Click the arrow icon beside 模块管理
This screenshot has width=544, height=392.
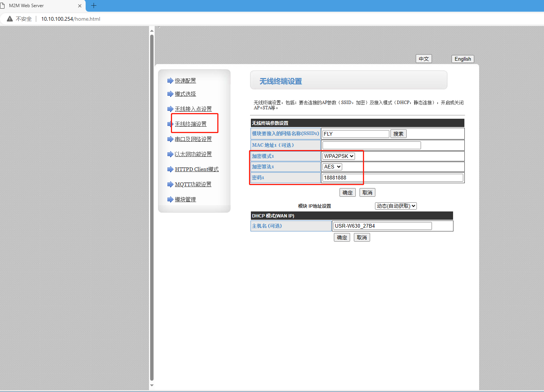[x=170, y=199]
